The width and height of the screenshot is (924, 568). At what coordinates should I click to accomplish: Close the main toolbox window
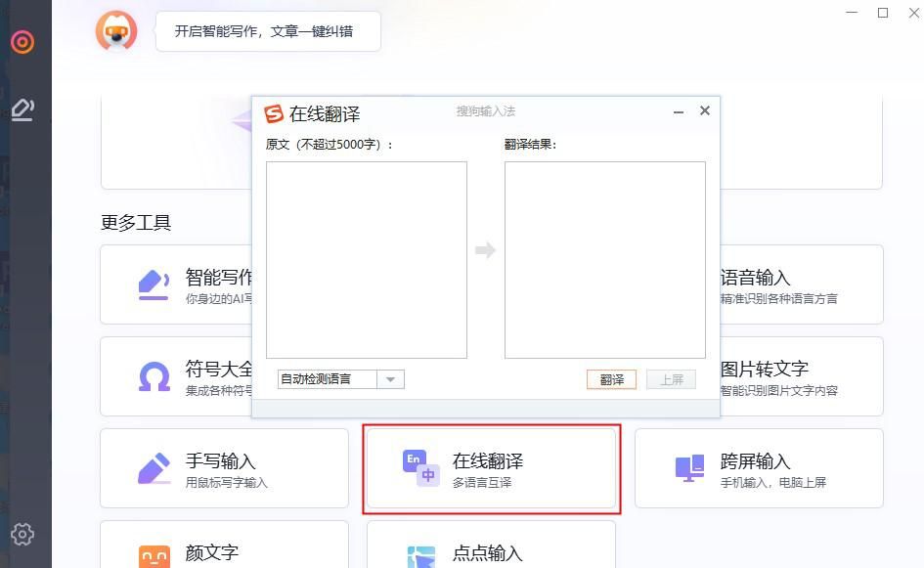[914, 13]
